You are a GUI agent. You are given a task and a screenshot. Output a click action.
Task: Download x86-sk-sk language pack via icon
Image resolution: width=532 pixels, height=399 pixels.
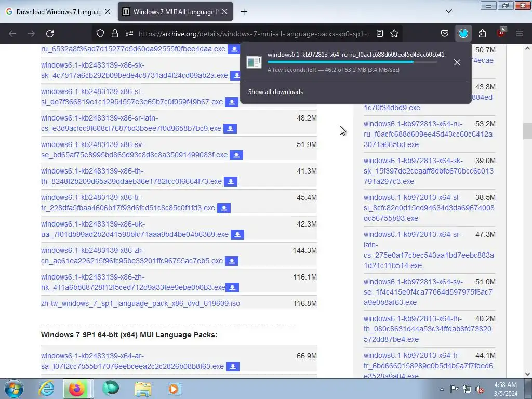tap(236, 75)
